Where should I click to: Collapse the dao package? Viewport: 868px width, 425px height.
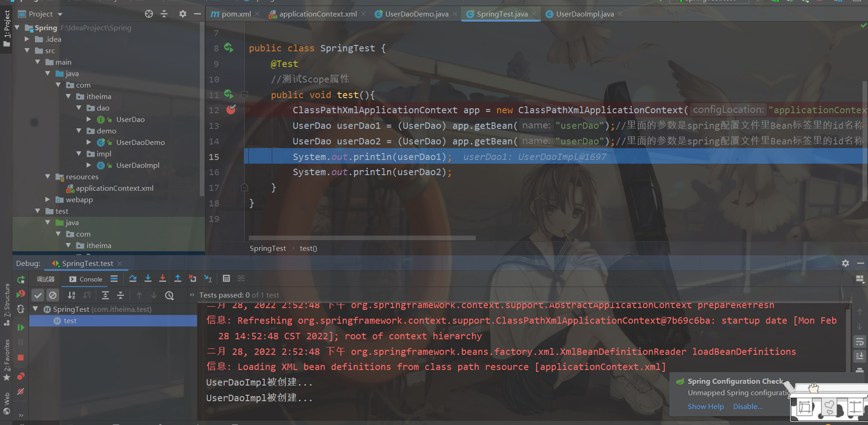(x=79, y=108)
